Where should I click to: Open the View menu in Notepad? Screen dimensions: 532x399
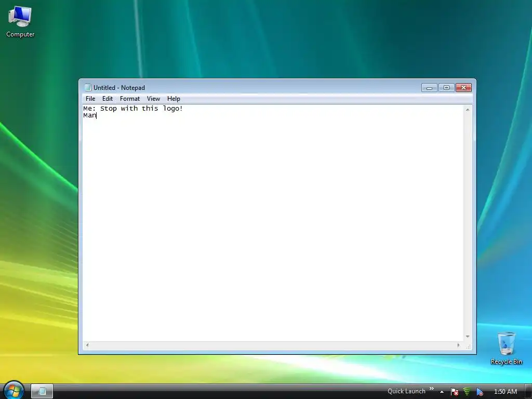coord(153,99)
